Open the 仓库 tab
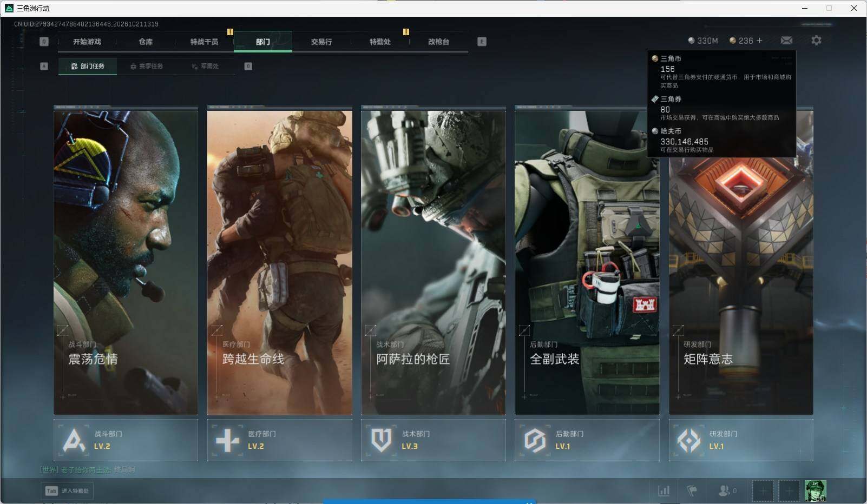Image resolution: width=867 pixels, height=504 pixels. pos(146,42)
